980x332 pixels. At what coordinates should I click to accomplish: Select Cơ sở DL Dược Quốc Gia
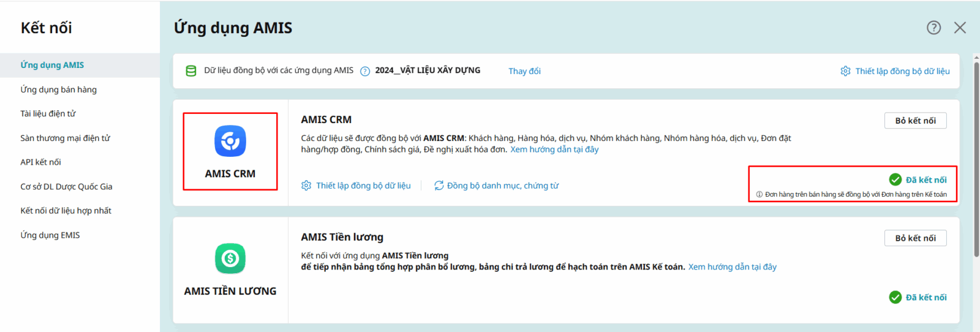click(67, 187)
